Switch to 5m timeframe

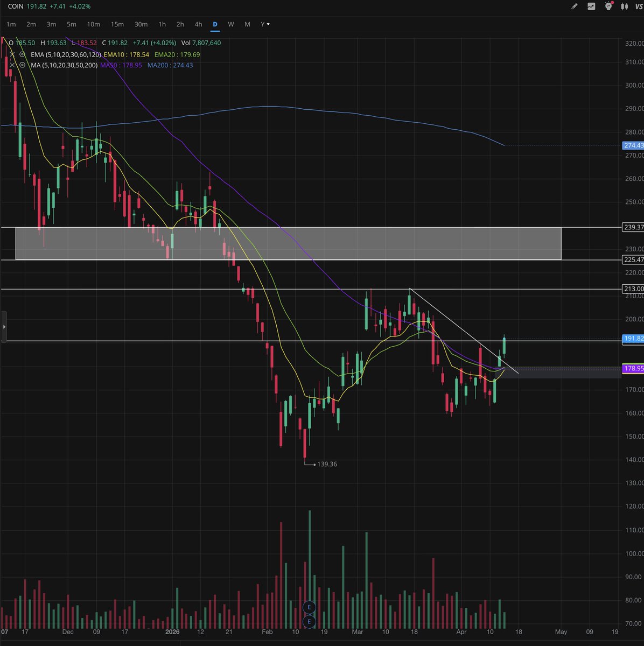pos(71,24)
